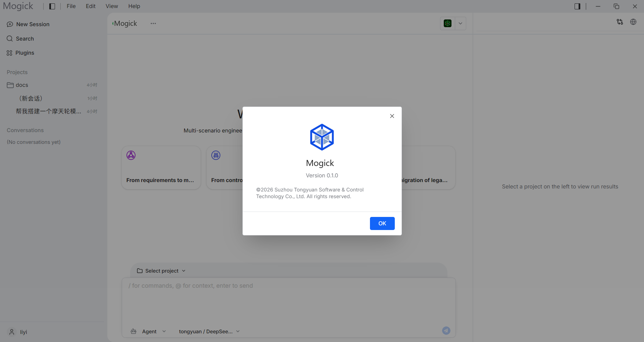The width and height of the screenshot is (644, 342).
Task: Open the three-dots menu next to Mogick
Action: click(x=153, y=23)
